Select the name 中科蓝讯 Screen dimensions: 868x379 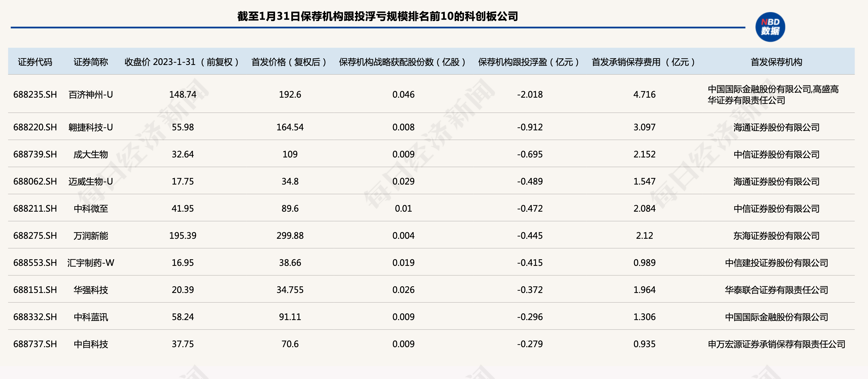91,317
